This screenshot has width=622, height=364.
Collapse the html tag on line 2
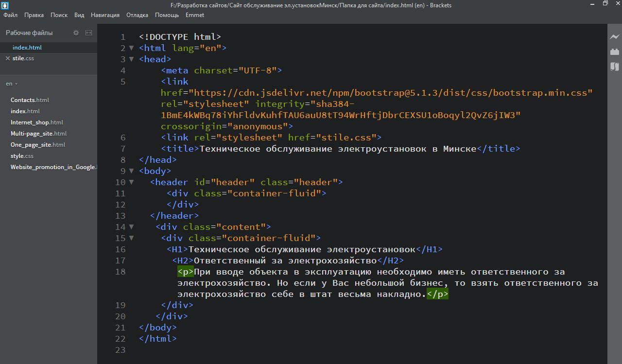(131, 48)
